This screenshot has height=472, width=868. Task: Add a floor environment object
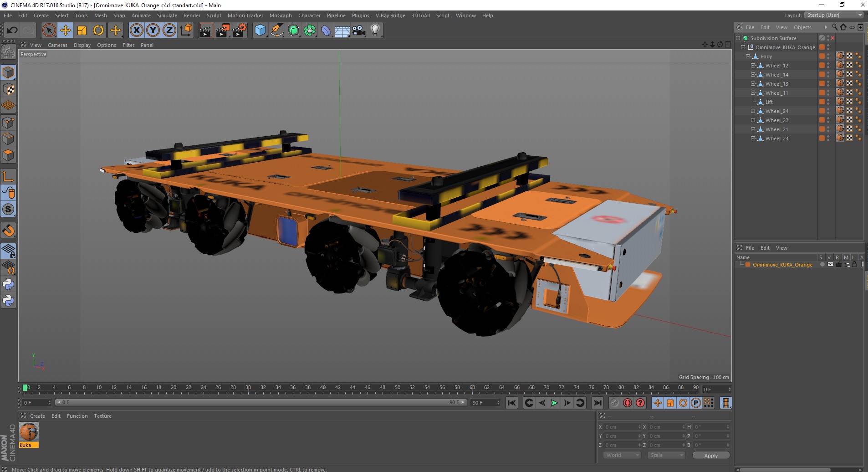coord(342,31)
